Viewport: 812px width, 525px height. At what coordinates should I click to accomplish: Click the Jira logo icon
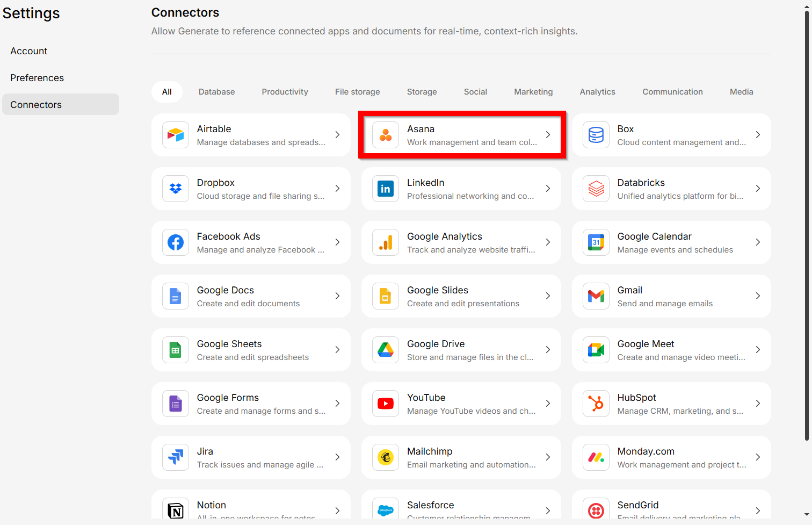(176, 457)
